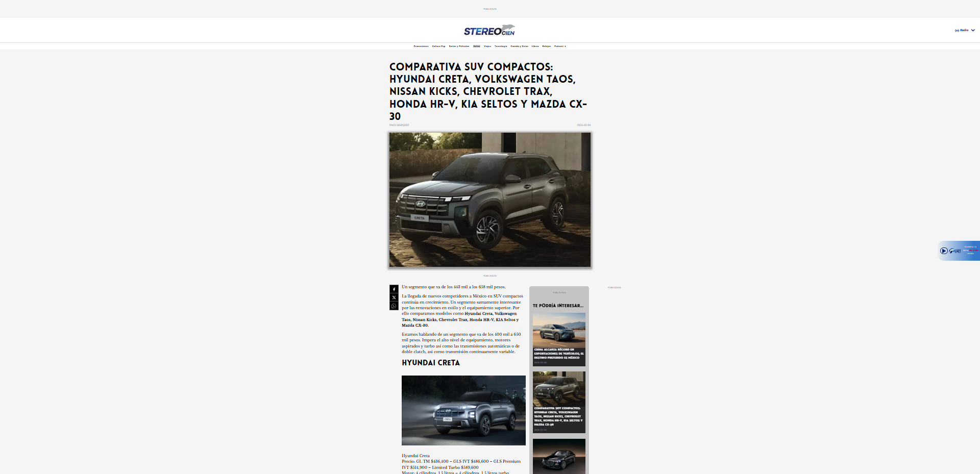Click the 'Te podría interesar...' heading
980x474 pixels.
click(x=558, y=306)
